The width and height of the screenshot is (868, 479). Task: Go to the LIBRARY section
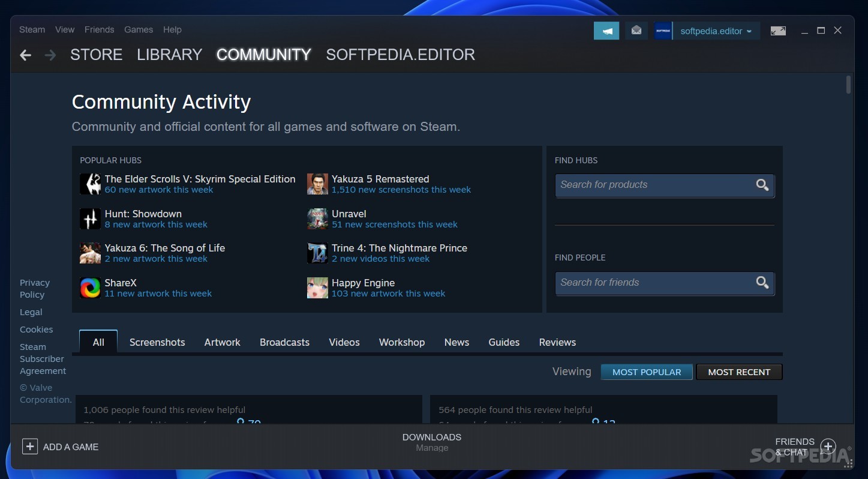pos(169,55)
